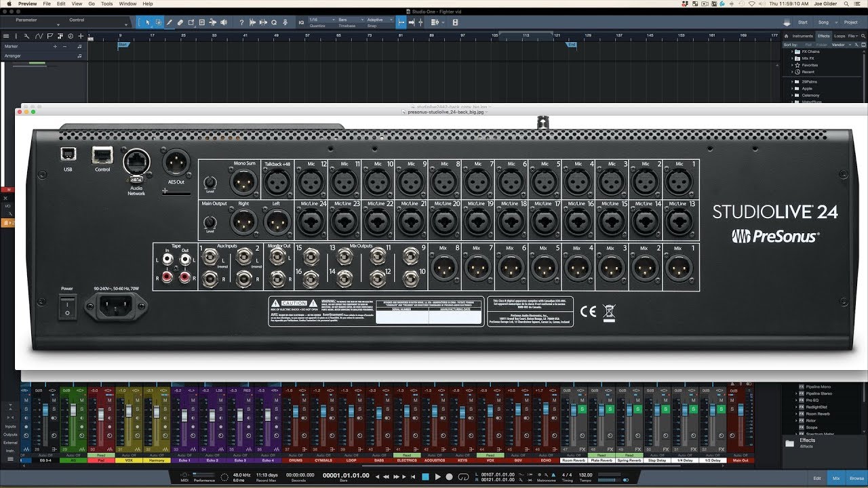868x488 pixels.
Task: Open the Song page
Action: (x=823, y=22)
